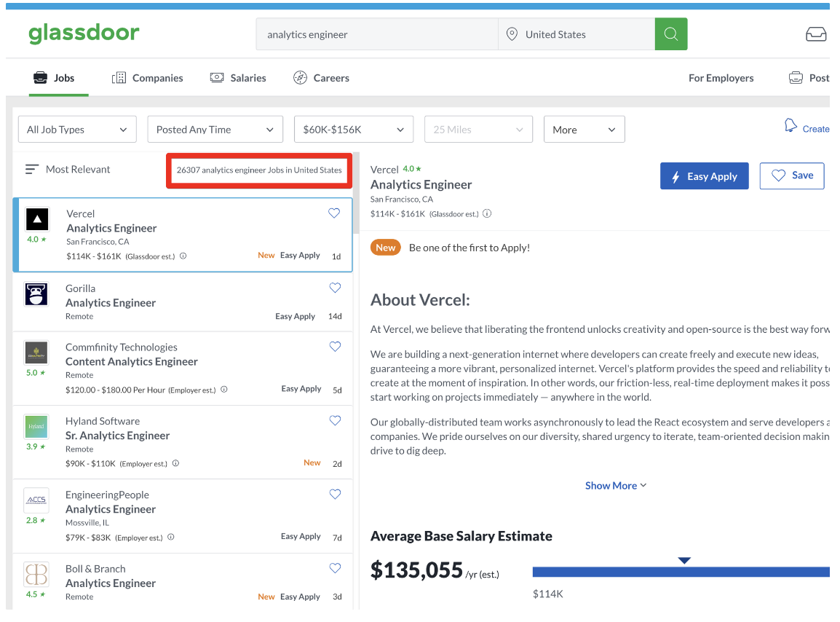Save the Gorilla job with heart icon

click(x=335, y=288)
